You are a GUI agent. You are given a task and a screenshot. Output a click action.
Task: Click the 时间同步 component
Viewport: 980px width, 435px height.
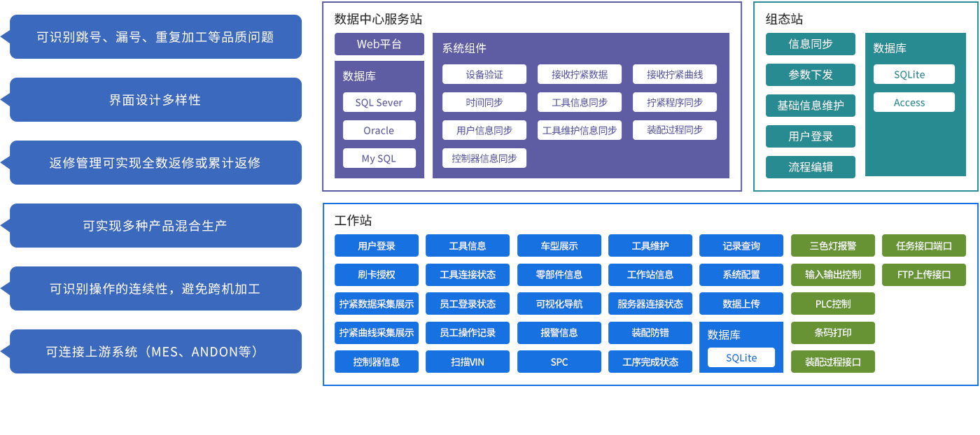[484, 102]
